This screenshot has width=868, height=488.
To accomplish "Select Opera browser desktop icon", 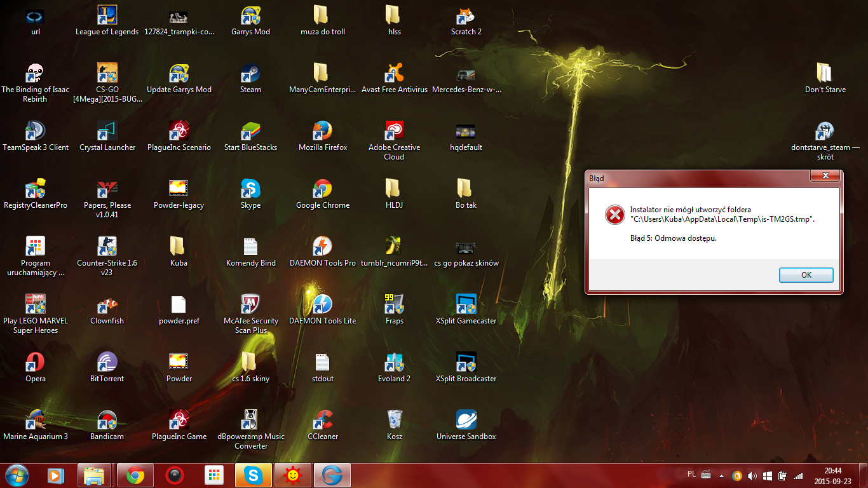I will coord(36,367).
